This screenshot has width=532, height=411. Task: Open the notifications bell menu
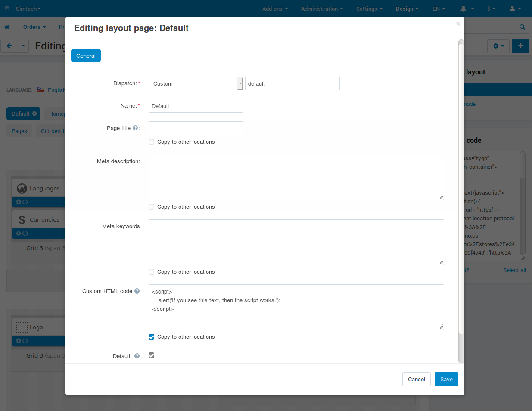coord(467,9)
